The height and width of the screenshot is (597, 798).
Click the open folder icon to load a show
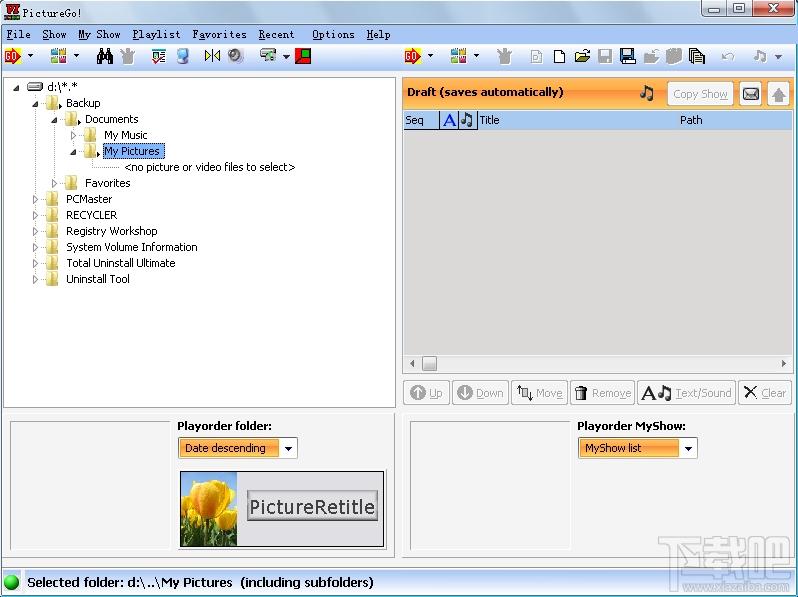click(x=582, y=56)
